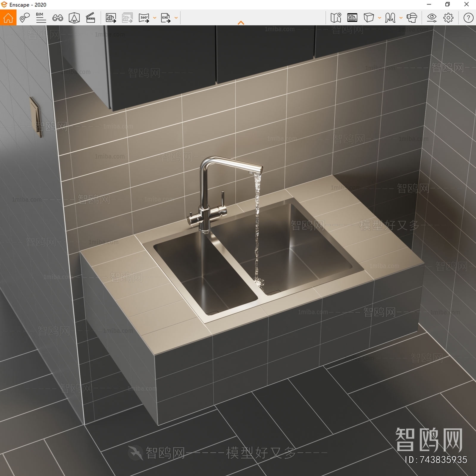Restore down the Enscape window

coord(447,4)
